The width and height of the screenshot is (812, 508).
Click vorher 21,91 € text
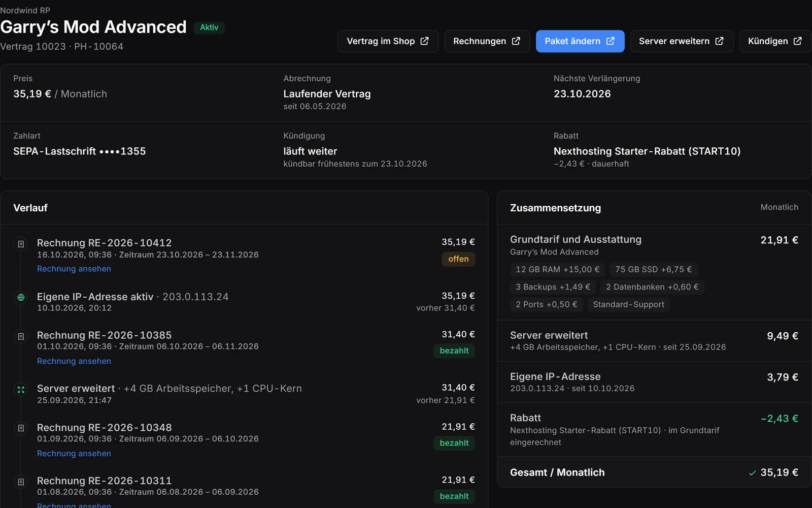[x=446, y=400]
